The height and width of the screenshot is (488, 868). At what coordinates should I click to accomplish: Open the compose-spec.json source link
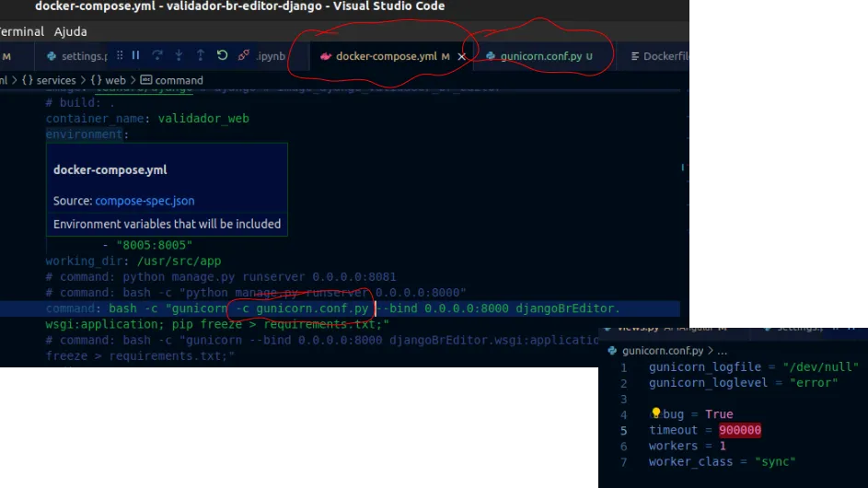coord(145,201)
